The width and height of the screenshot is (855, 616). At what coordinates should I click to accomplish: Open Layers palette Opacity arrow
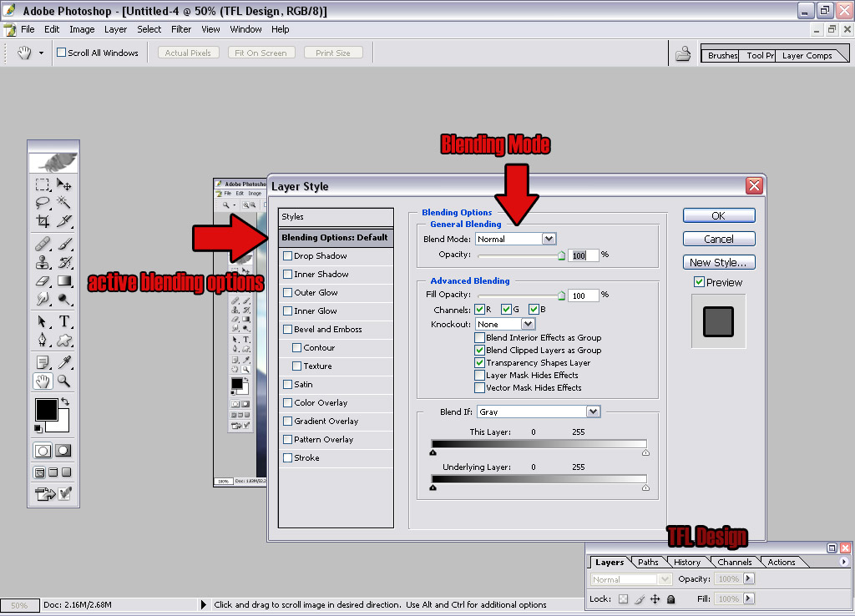pos(748,578)
